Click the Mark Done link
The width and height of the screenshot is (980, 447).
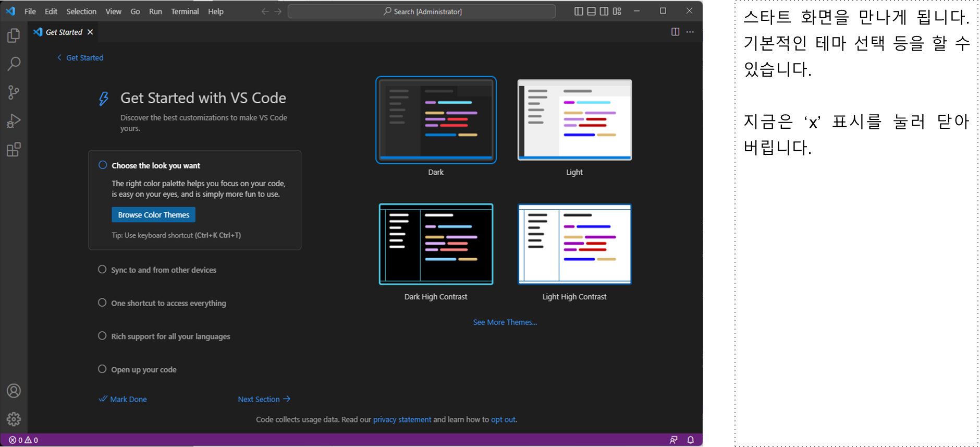pyautogui.click(x=123, y=399)
